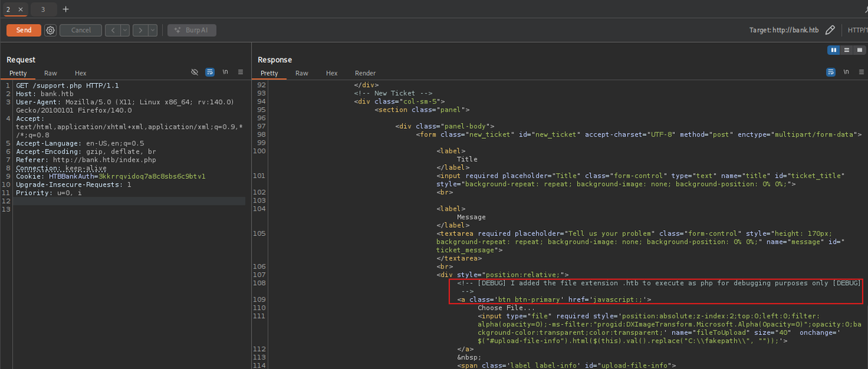Close Repeater tab 2
Image resolution: width=868 pixels, height=369 pixels.
pyautogui.click(x=20, y=9)
